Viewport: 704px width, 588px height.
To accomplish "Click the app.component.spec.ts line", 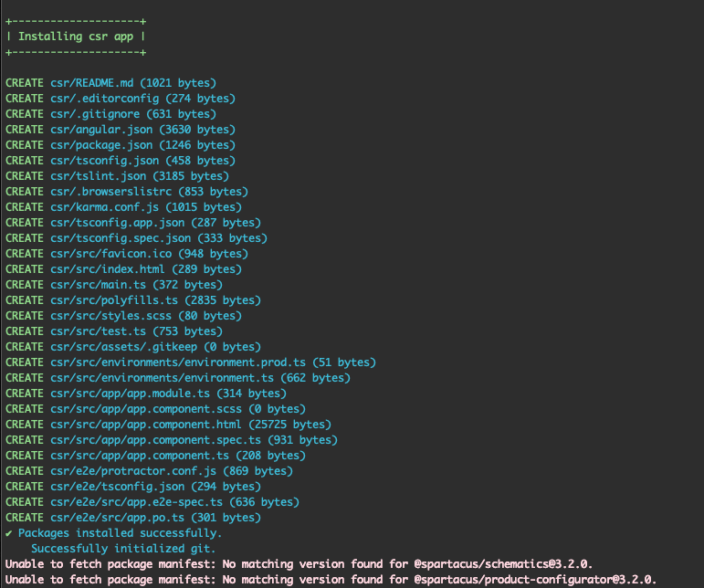I will (x=172, y=440).
